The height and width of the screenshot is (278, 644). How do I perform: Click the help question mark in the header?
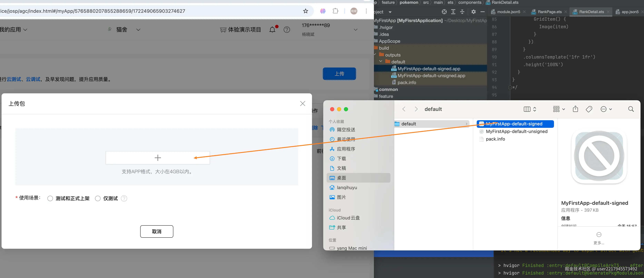[287, 30]
